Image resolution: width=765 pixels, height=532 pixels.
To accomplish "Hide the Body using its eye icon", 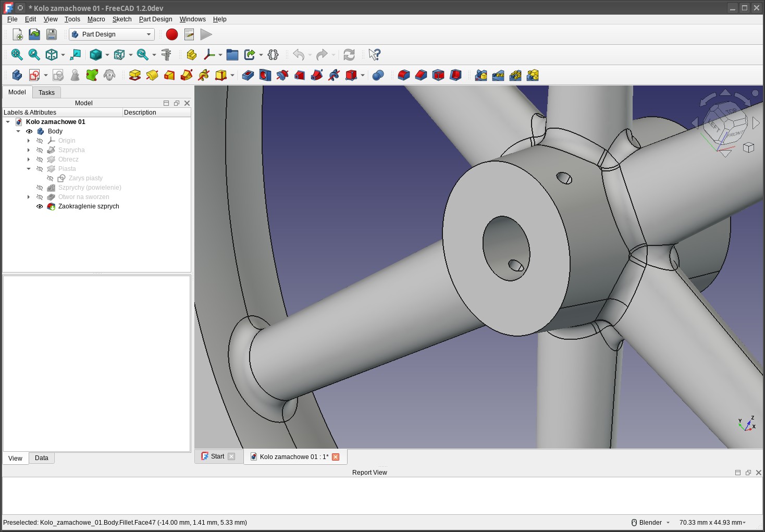I will [x=29, y=131].
